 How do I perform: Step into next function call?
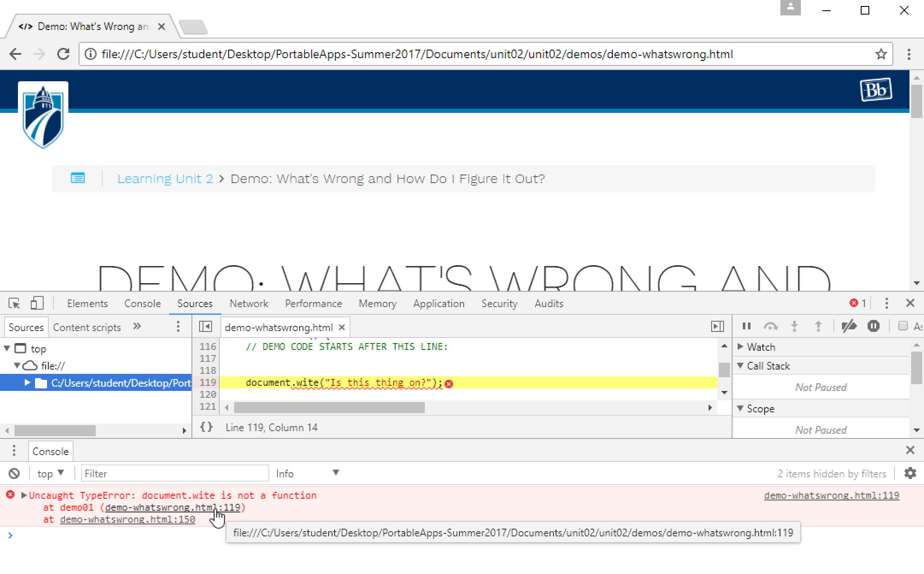pyautogui.click(x=795, y=326)
